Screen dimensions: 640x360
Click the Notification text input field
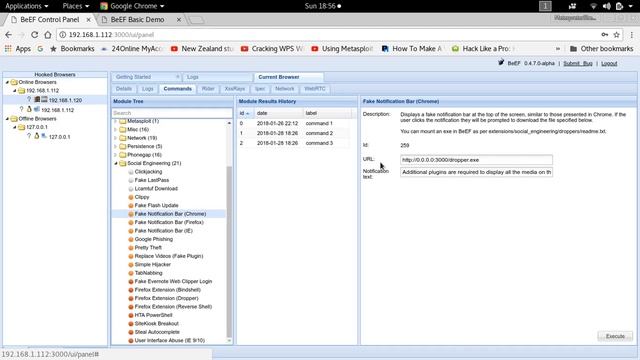(476, 172)
